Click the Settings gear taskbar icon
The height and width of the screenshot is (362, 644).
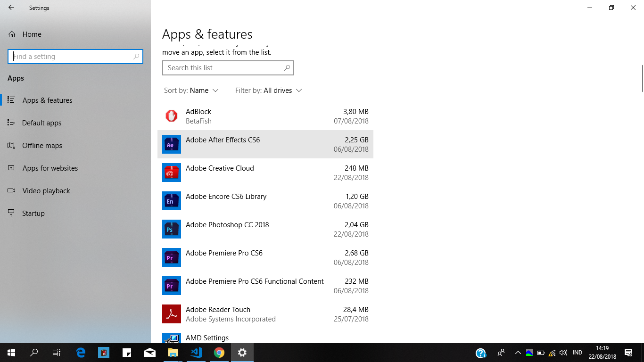click(x=242, y=353)
